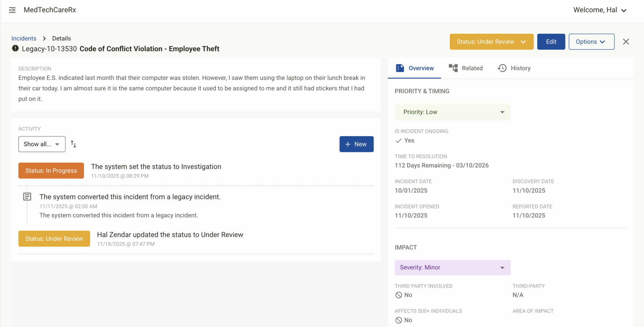Reverse activity sort order with arrows icon
644x327 pixels.
[73, 144]
